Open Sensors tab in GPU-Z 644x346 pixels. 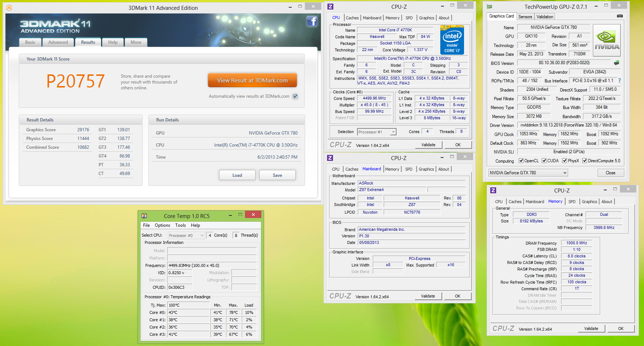(x=525, y=17)
